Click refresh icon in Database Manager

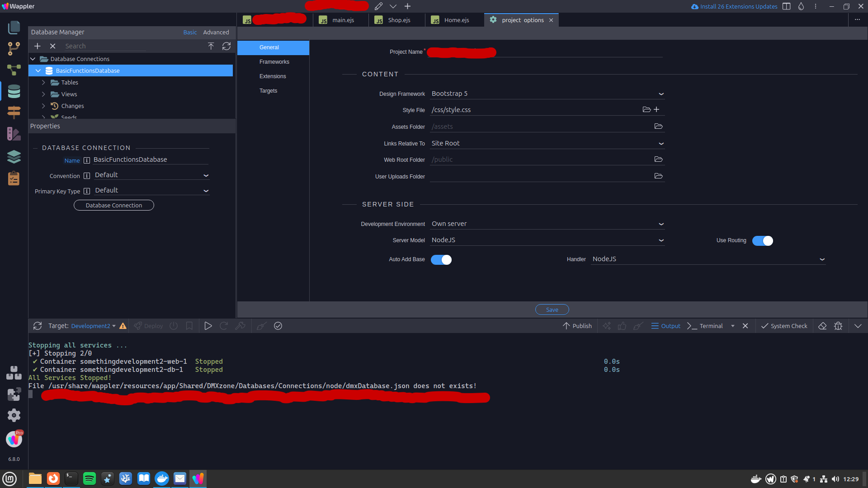point(226,46)
